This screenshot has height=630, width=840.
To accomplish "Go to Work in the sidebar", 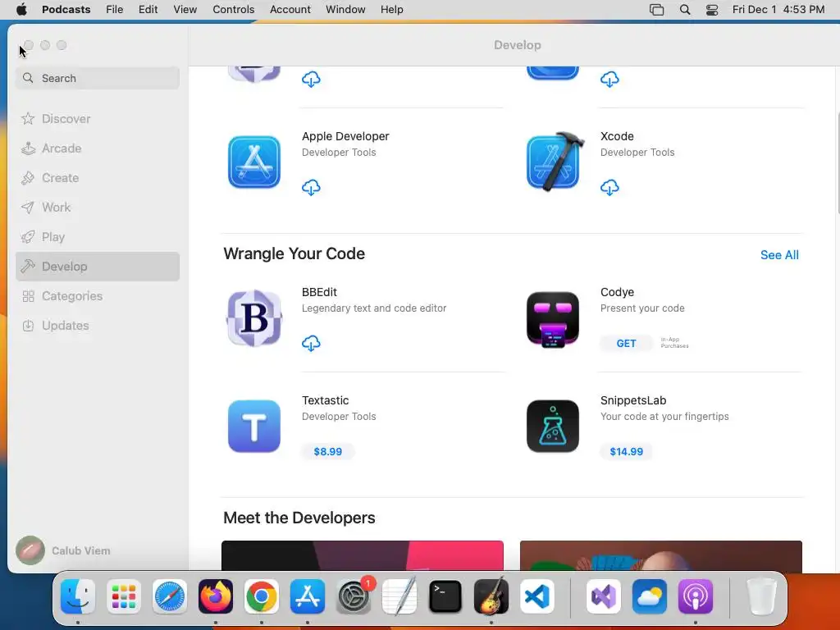I will click(x=98, y=208).
